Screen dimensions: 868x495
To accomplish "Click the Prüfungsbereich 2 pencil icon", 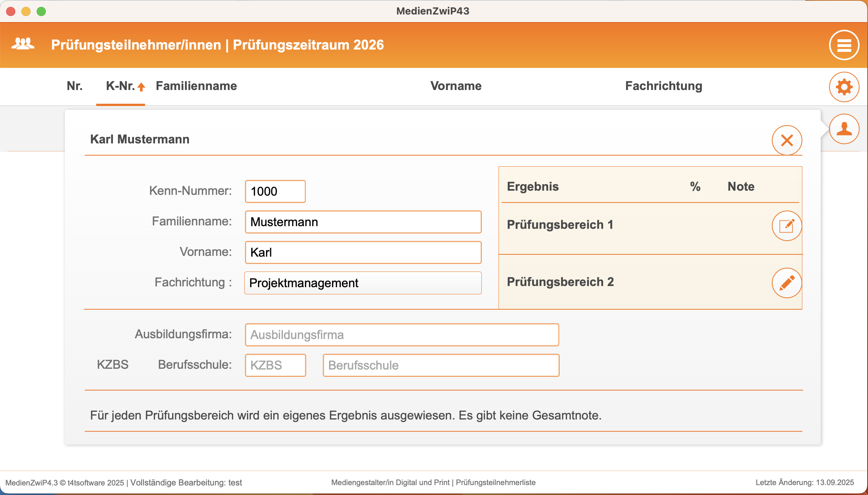I will [x=787, y=283].
